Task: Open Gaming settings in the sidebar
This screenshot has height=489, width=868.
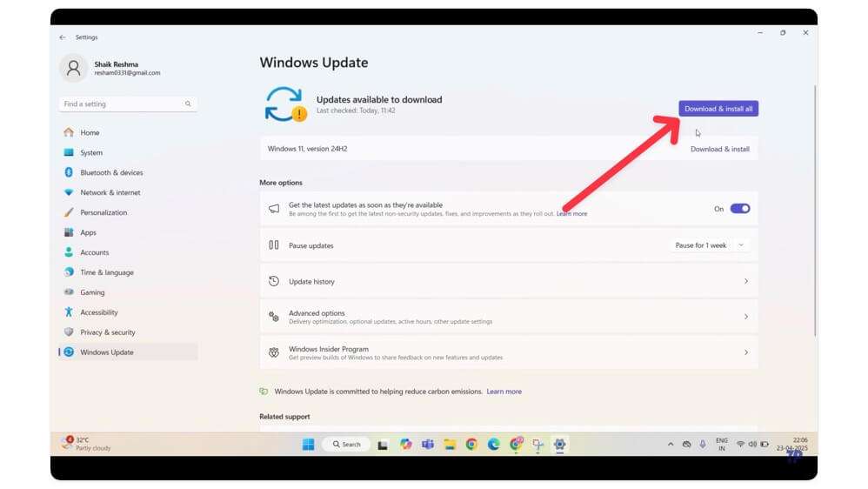Action: pos(128,292)
